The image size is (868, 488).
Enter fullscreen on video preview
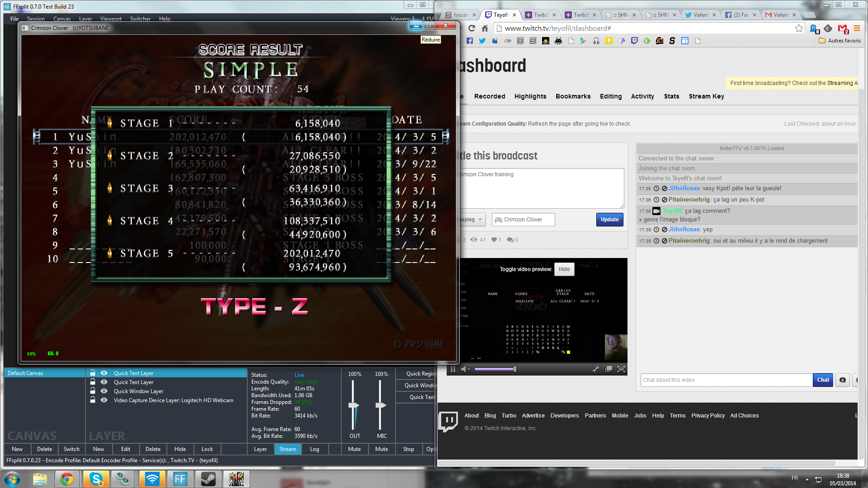coord(621,369)
